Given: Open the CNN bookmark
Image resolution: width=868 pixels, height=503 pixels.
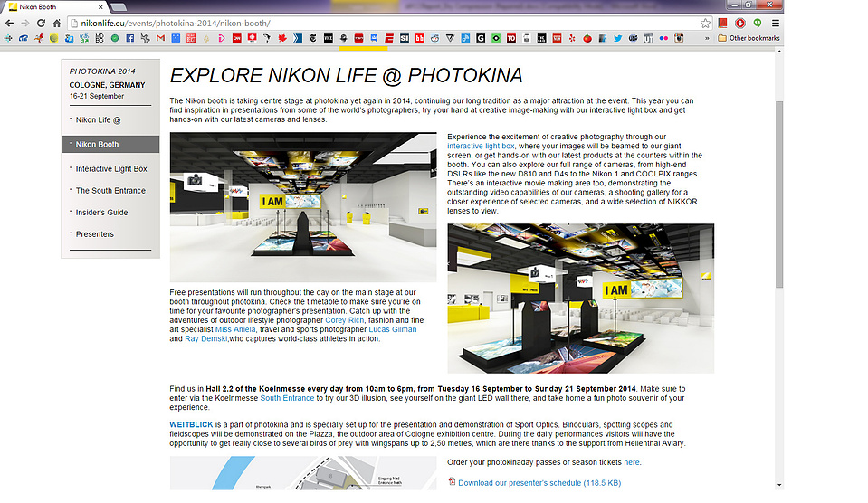Looking at the screenshot, I should tap(237, 38).
